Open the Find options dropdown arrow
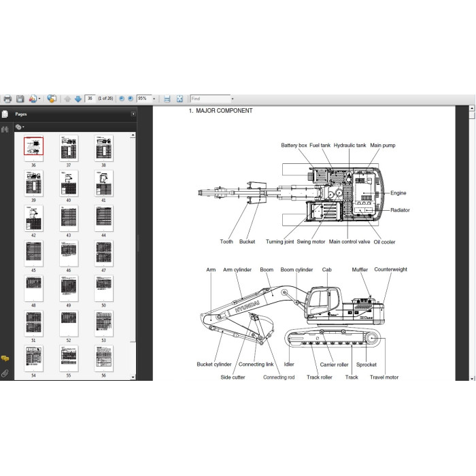The height and width of the screenshot is (476, 476). tap(233, 99)
